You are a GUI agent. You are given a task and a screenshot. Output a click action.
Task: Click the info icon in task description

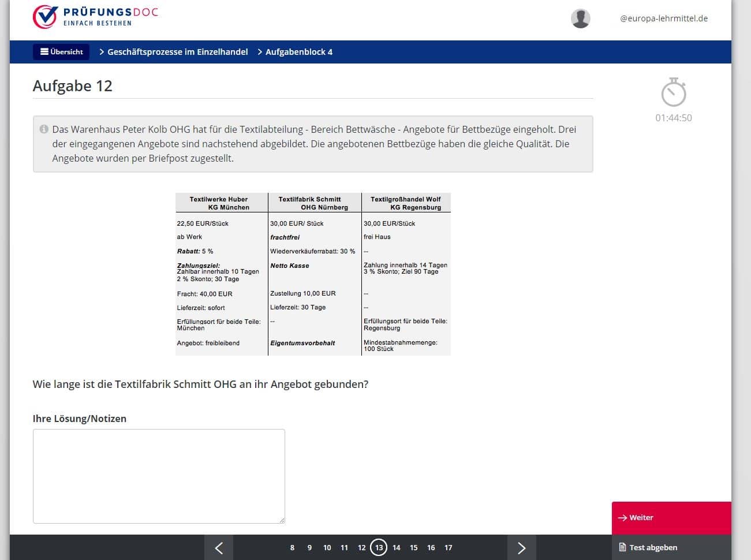click(x=44, y=129)
